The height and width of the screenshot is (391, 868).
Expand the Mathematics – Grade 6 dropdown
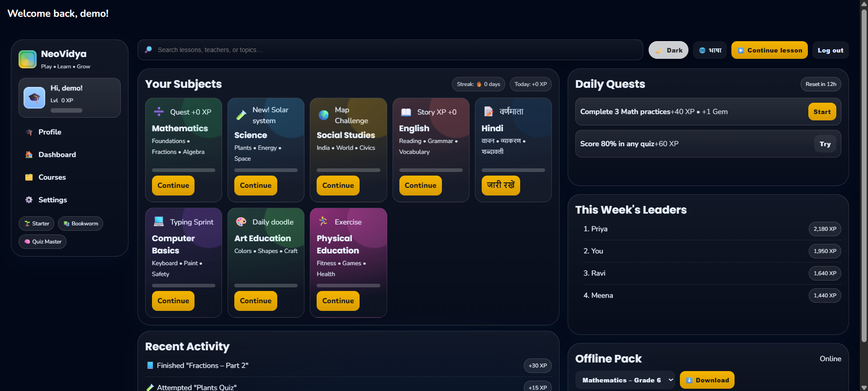(x=625, y=380)
